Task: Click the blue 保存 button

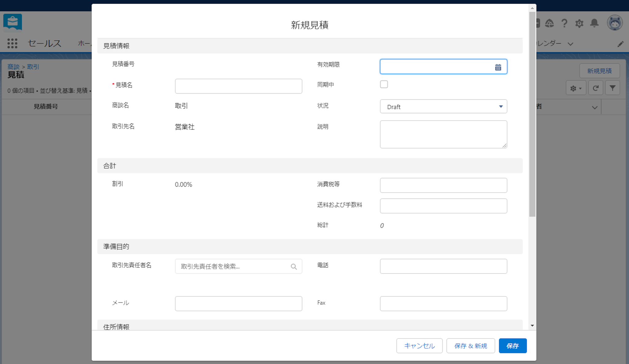Action: click(x=512, y=346)
